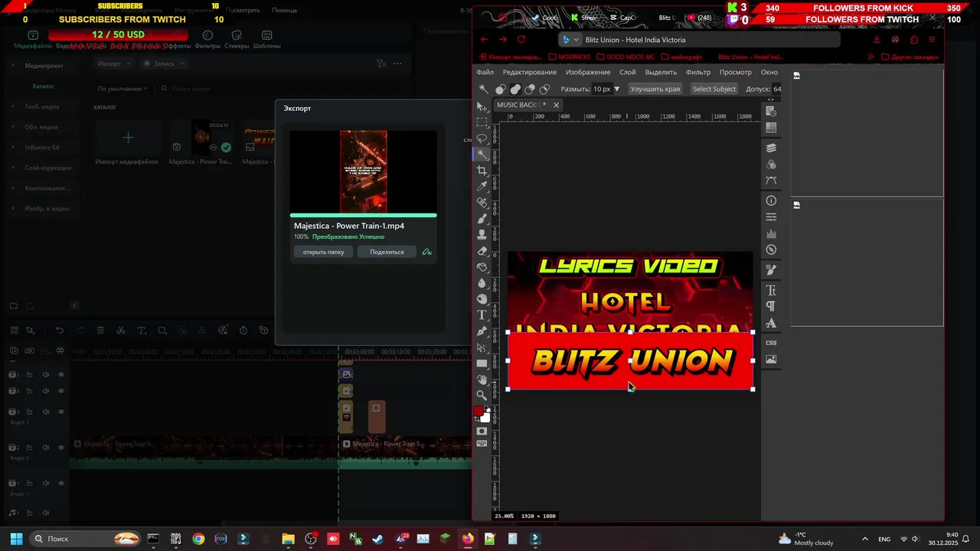Select the Crop tool in Photopea
Viewport: 980px width, 551px height.
pyautogui.click(x=482, y=171)
